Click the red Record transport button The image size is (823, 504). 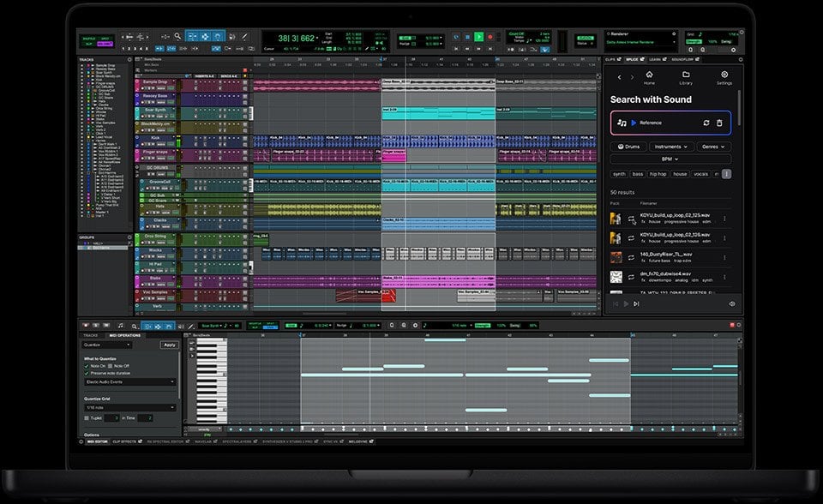pos(490,37)
